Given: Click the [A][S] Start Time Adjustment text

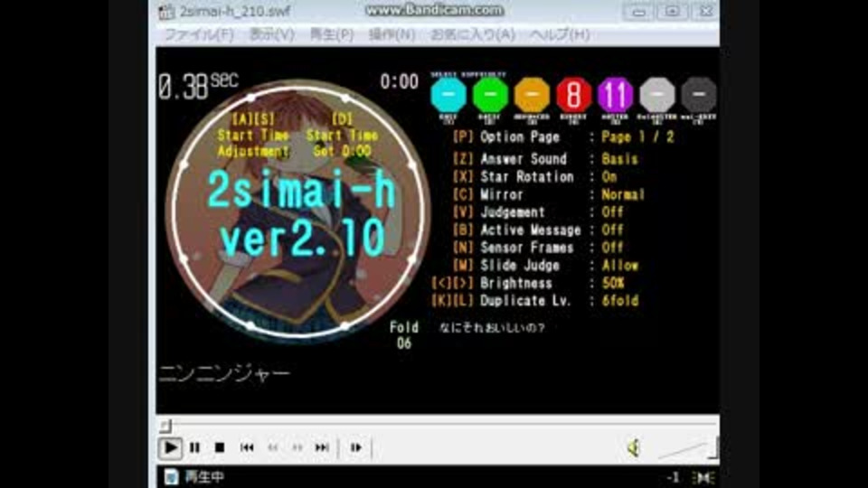Looking at the screenshot, I should (x=253, y=135).
